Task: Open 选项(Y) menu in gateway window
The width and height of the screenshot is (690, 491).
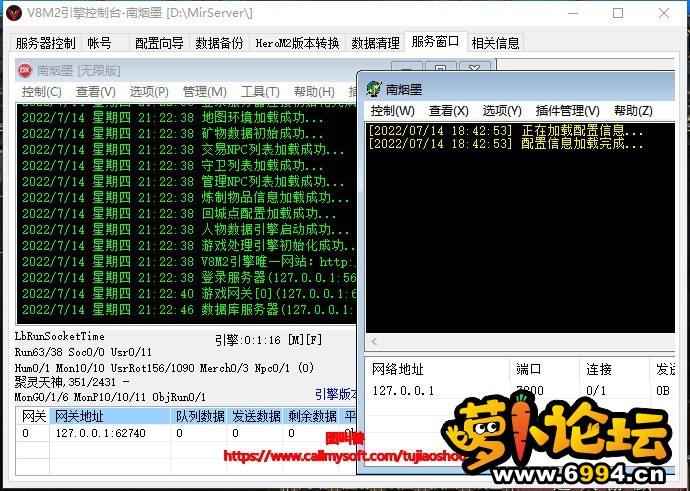Action: point(502,110)
